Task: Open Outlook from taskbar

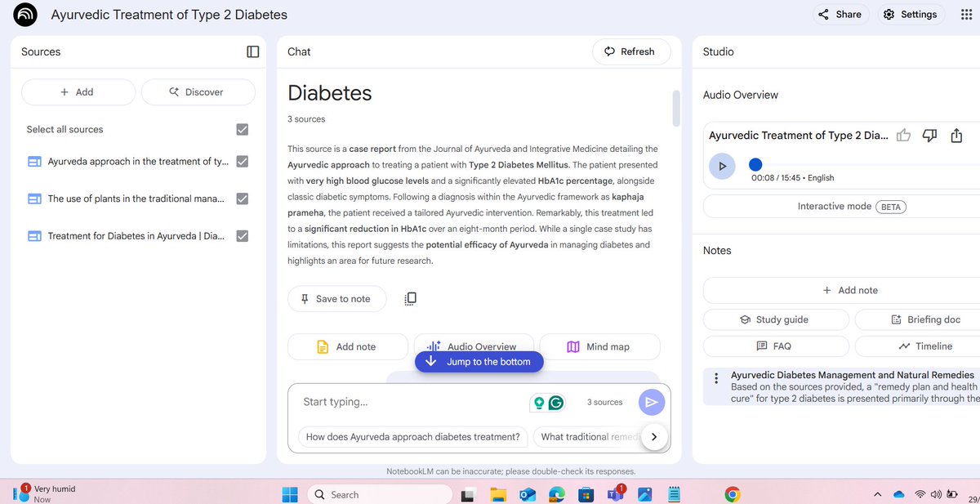Action: tap(528, 494)
